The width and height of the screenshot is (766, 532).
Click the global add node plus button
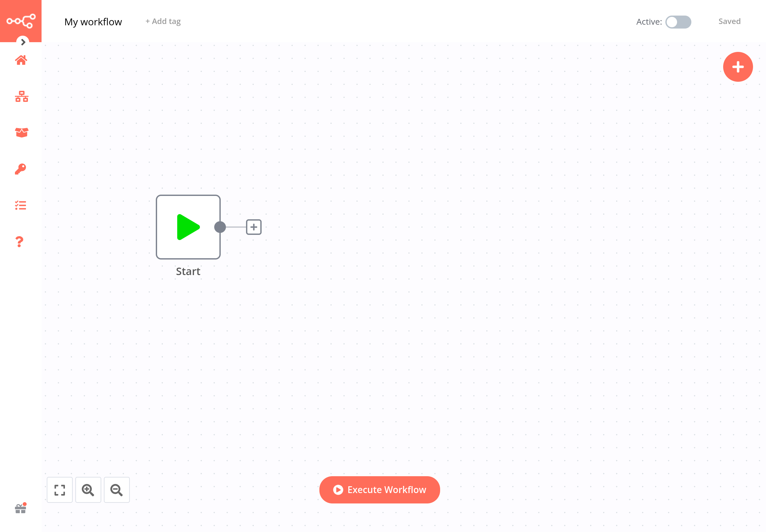[737, 67]
